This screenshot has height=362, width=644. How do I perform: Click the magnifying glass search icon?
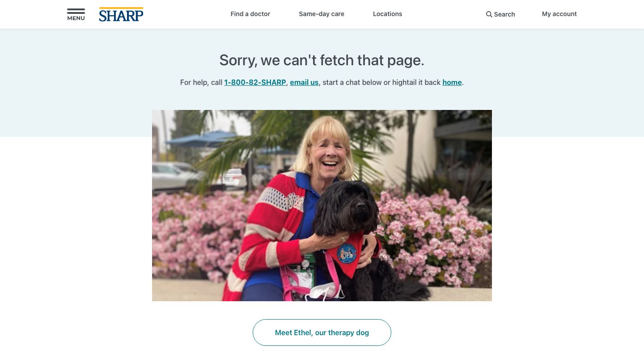click(x=489, y=14)
